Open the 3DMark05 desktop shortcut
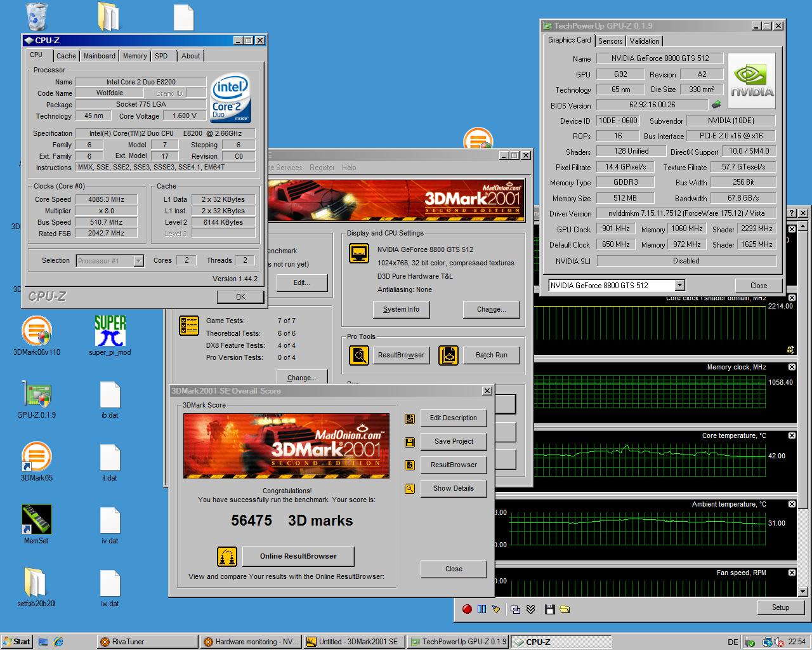Viewport: 812px width, 650px height. point(36,462)
